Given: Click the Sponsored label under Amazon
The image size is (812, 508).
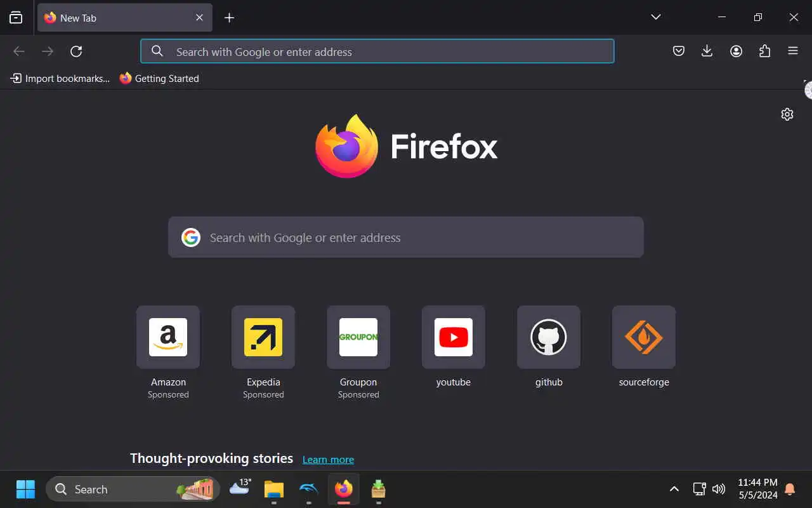Looking at the screenshot, I should (x=168, y=395).
